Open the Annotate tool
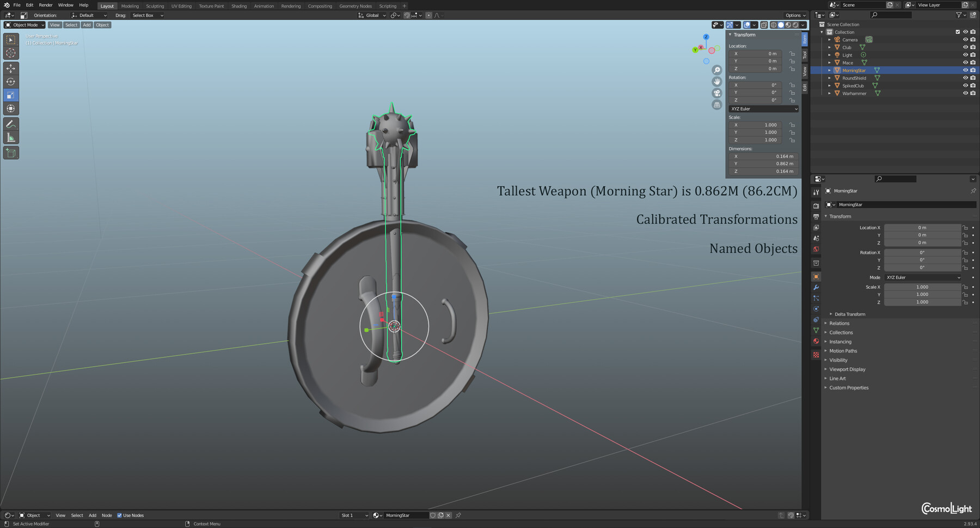980x528 pixels. [11, 124]
